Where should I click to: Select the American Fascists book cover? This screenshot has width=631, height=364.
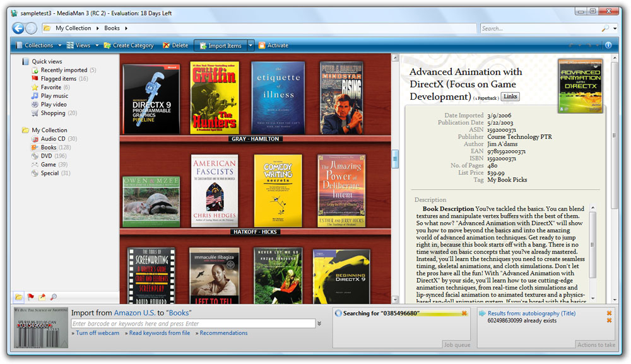215,191
